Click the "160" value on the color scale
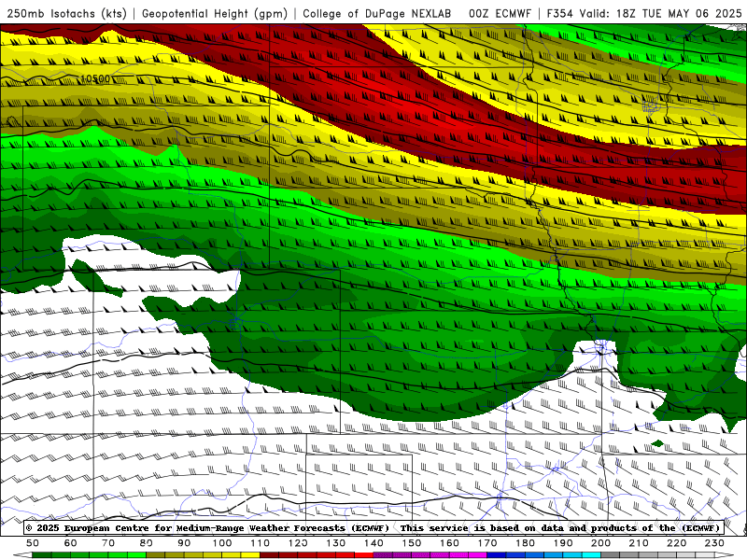Screen dimensions: 747x560 point(449,543)
